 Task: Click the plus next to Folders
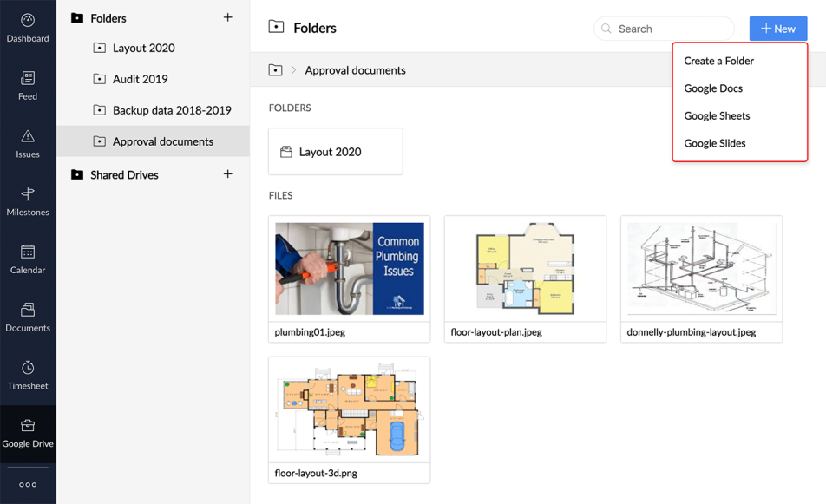(x=227, y=17)
